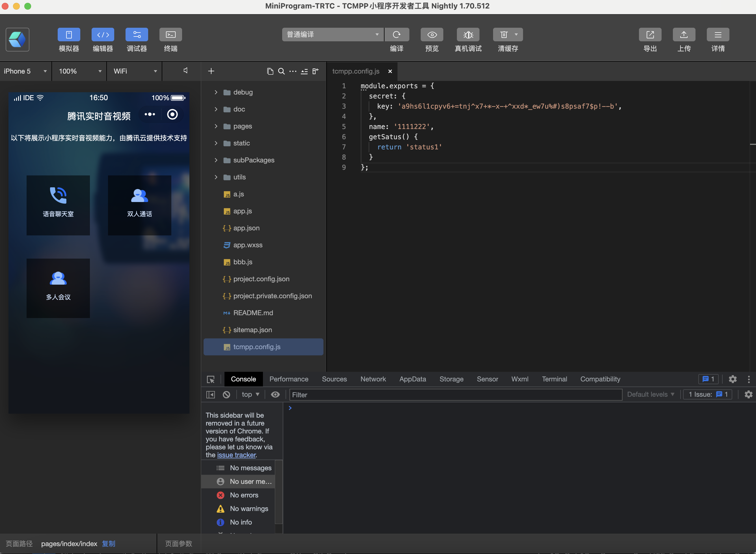Toggle live expression eye in console

pyautogui.click(x=275, y=394)
